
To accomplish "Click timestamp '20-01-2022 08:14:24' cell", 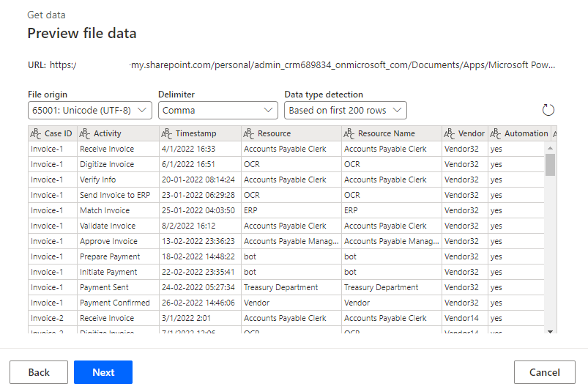I will [200, 180].
